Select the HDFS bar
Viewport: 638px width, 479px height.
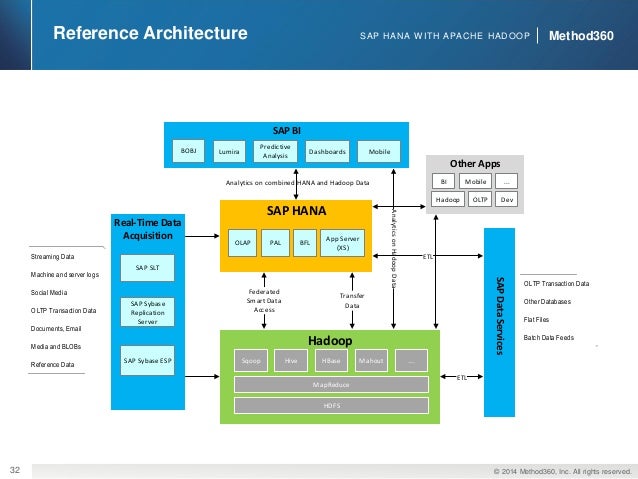[x=331, y=406]
